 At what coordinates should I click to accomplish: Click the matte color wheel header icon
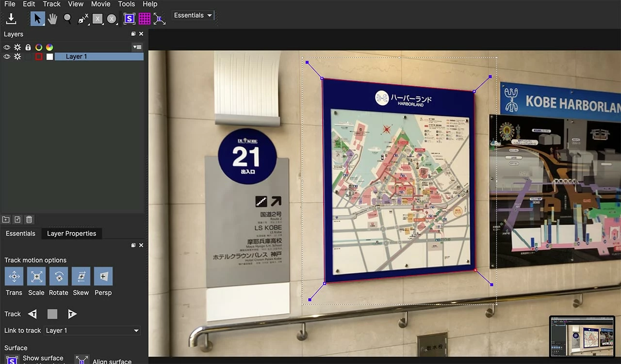(x=49, y=47)
